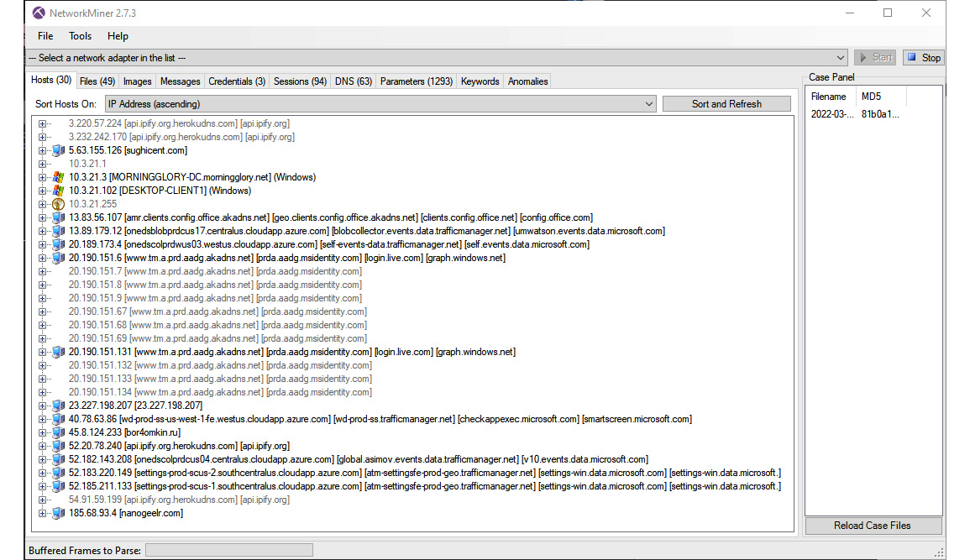The width and height of the screenshot is (970, 560).
Task: Expand the 5.63.155.126 sughicent.com node
Action: tap(42, 150)
